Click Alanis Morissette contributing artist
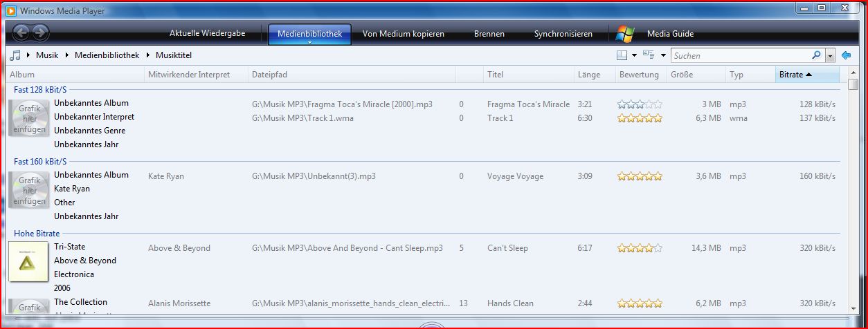This screenshot has width=868, height=329. point(179,303)
